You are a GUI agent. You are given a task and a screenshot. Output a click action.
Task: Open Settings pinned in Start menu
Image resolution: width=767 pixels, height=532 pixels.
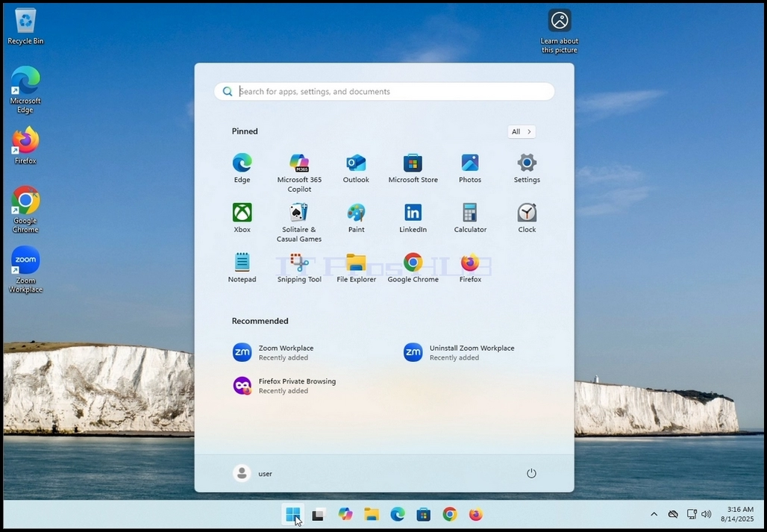coord(527,168)
